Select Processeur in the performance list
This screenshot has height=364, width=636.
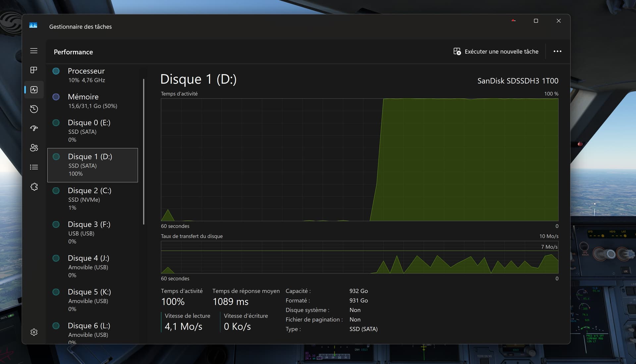click(x=93, y=75)
